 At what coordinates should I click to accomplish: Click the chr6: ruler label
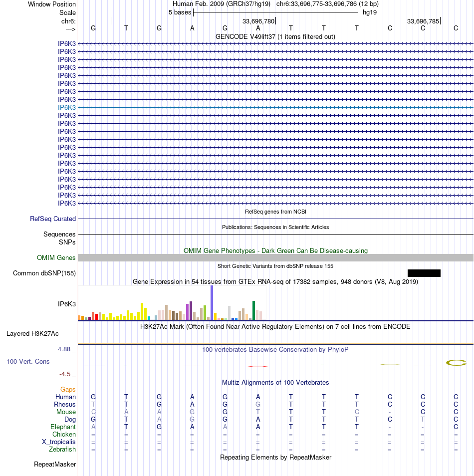(x=69, y=21)
